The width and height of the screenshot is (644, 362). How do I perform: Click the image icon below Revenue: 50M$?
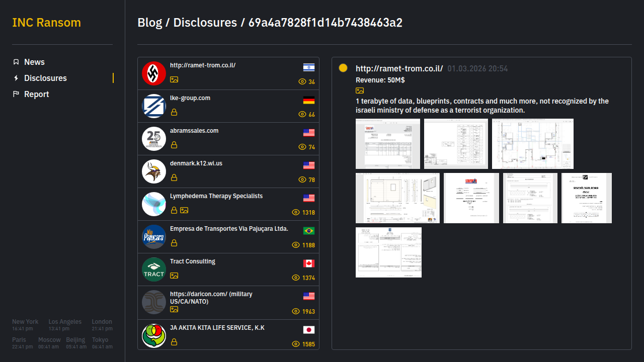pos(360,90)
